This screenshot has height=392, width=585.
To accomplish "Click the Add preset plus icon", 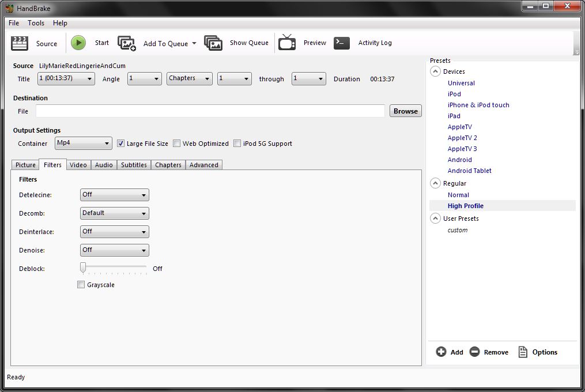I will coord(441,352).
